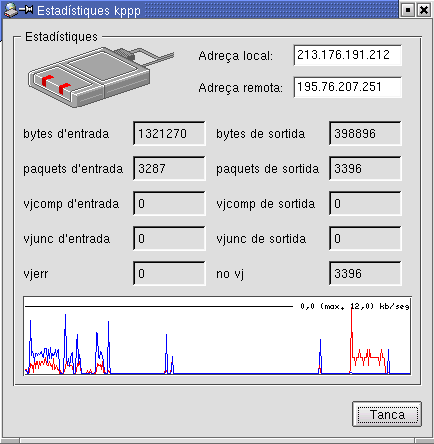Close the window with the X button
The width and height of the screenshot is (434, 444).
(x=424, y=10)
